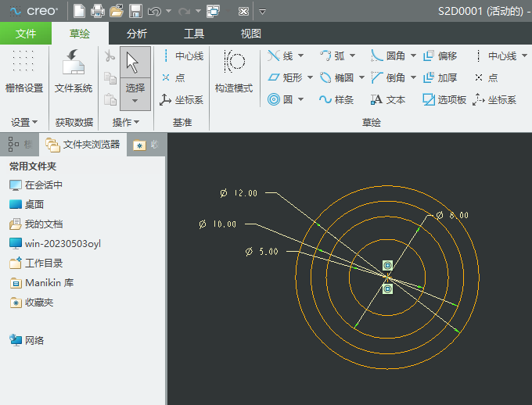Click the 构造模式 construction mode toggle

pyautogui.click(x=234, y=73)
